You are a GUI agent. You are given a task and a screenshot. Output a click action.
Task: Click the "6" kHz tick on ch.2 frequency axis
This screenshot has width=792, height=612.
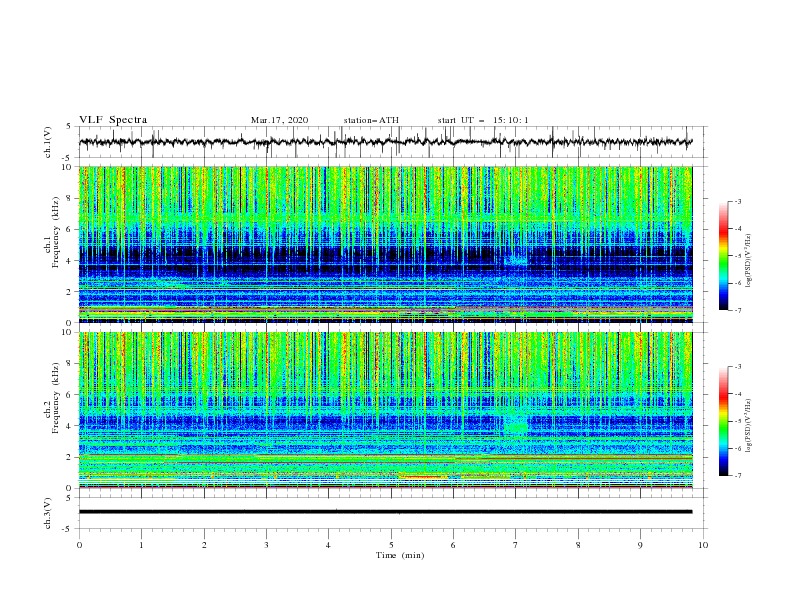(70, 395)
